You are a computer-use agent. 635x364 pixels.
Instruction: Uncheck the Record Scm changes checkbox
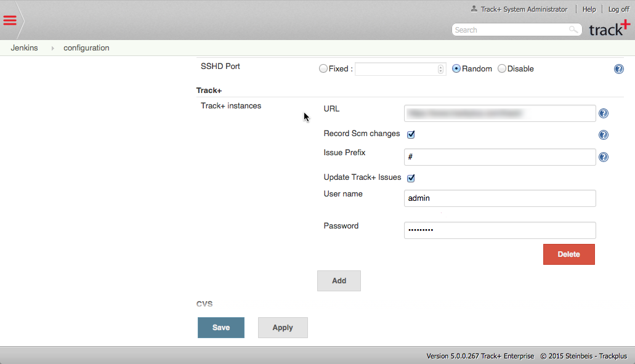(x=410, y=134)
